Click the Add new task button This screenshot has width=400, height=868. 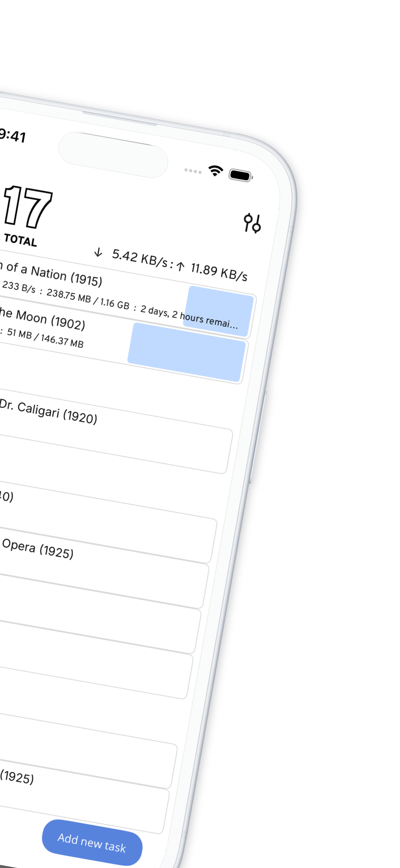[92, 843]
